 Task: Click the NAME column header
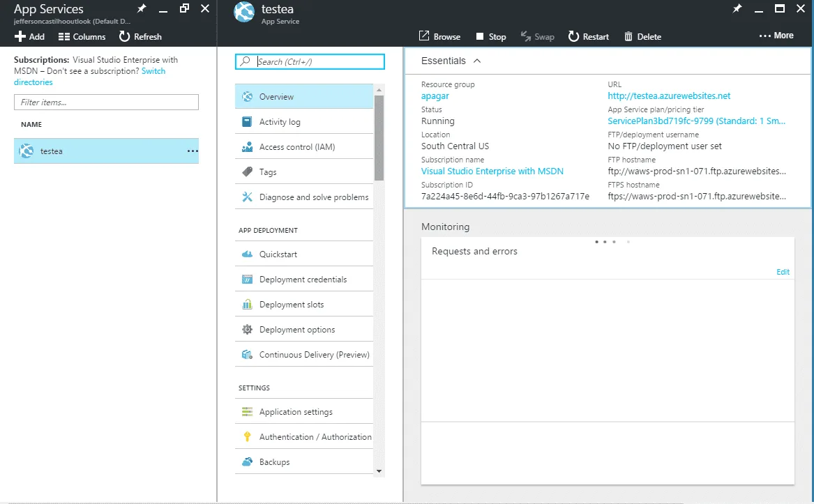tap(31, 125)
